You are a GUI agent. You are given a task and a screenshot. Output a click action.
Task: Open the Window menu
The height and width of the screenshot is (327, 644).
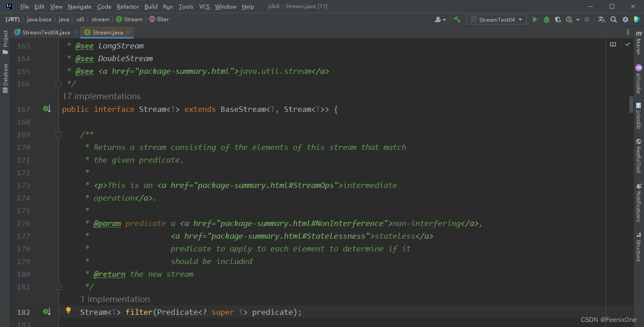226,7
